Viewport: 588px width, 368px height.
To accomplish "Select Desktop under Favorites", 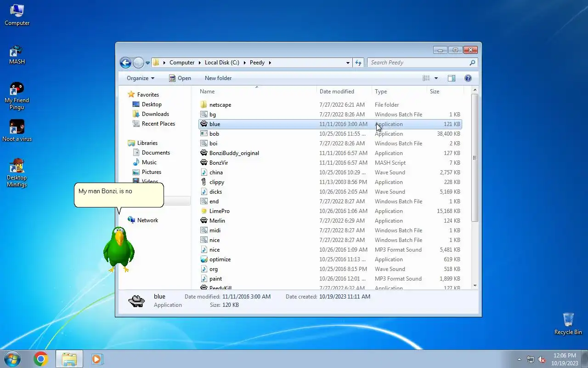I will [147, 104].
